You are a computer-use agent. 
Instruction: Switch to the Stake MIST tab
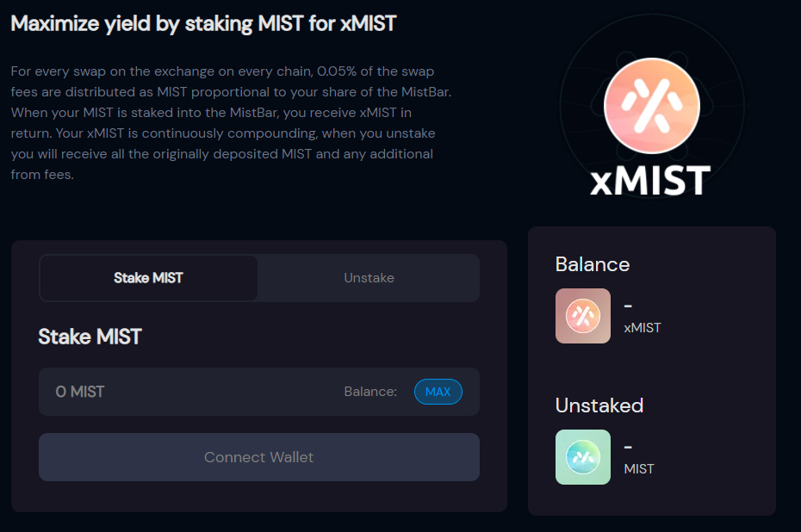(x=148, y=278)
